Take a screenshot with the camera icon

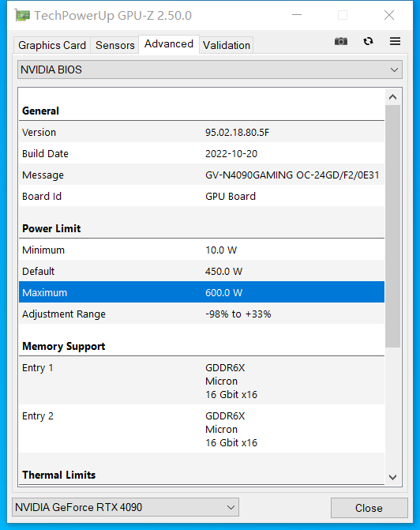pyautogui.click(x=340, y=41)
